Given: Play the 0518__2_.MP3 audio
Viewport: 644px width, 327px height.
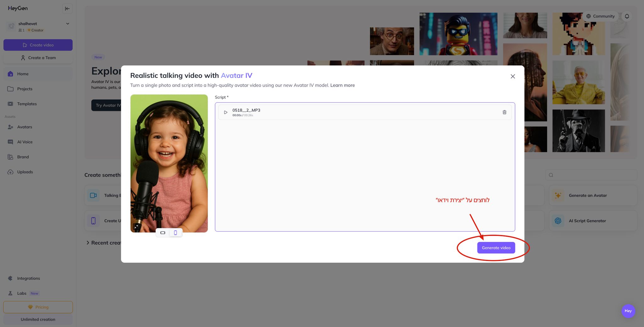Looking at the screenshot, I should (x=225, y=112).
